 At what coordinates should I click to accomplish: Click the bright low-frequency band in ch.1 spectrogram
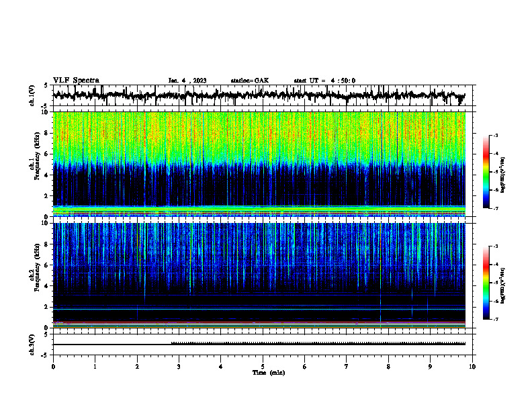tap(259, 211)
